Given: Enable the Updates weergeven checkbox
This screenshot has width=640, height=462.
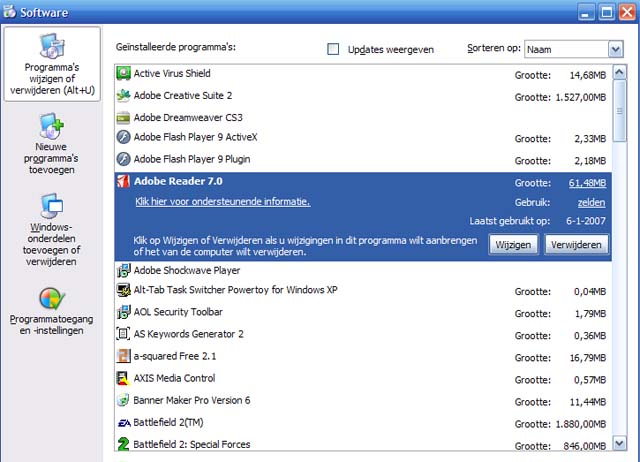Looking at the screenshot, I should click(x=333, y=49).
